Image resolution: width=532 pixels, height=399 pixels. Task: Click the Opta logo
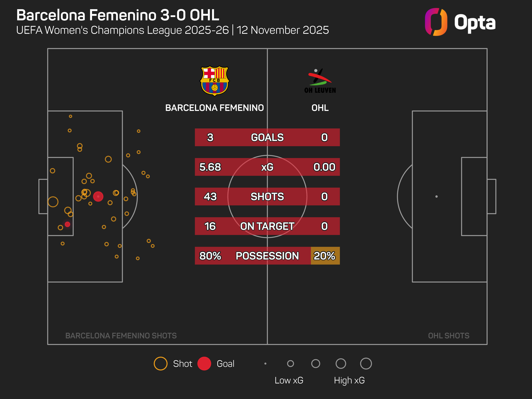coord(460,22)
